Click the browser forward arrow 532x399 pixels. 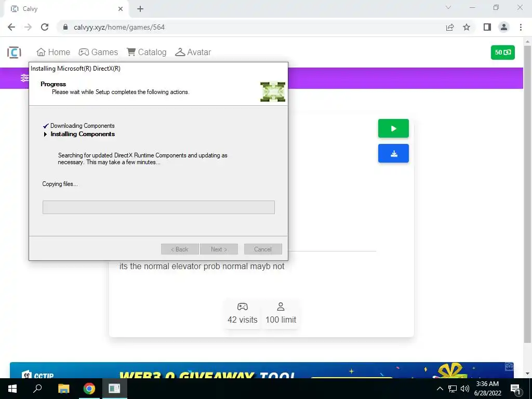(28, 27)
